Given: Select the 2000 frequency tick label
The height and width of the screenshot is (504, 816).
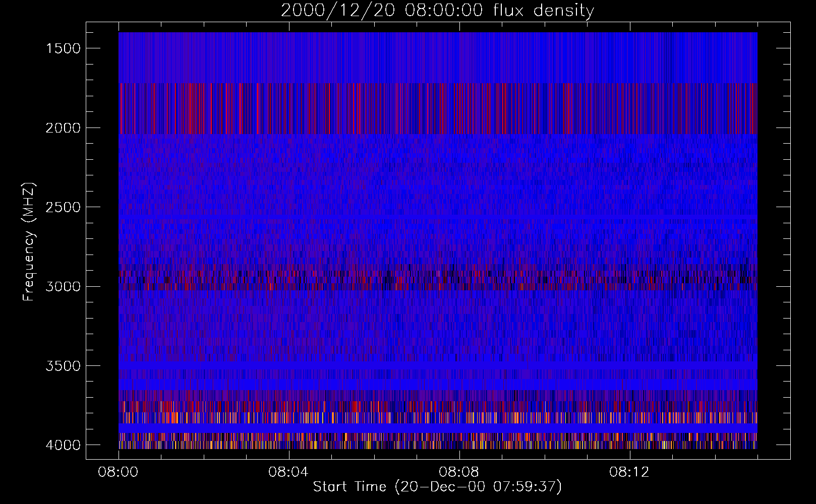Looking at the screenshot, I should tap(63, 128).
